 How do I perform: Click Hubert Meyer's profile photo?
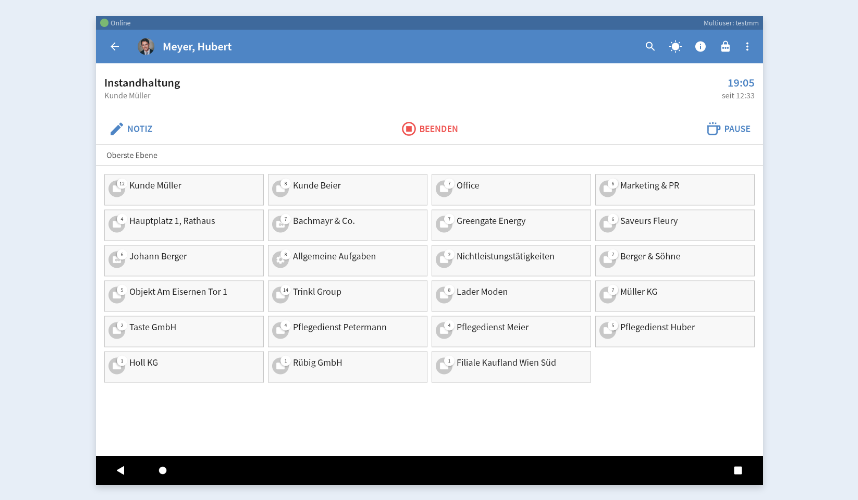click(x=146, y=47)
